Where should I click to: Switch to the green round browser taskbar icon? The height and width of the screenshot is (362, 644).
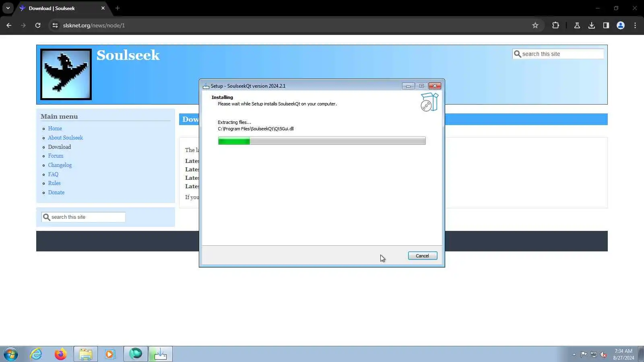[136, 354]
